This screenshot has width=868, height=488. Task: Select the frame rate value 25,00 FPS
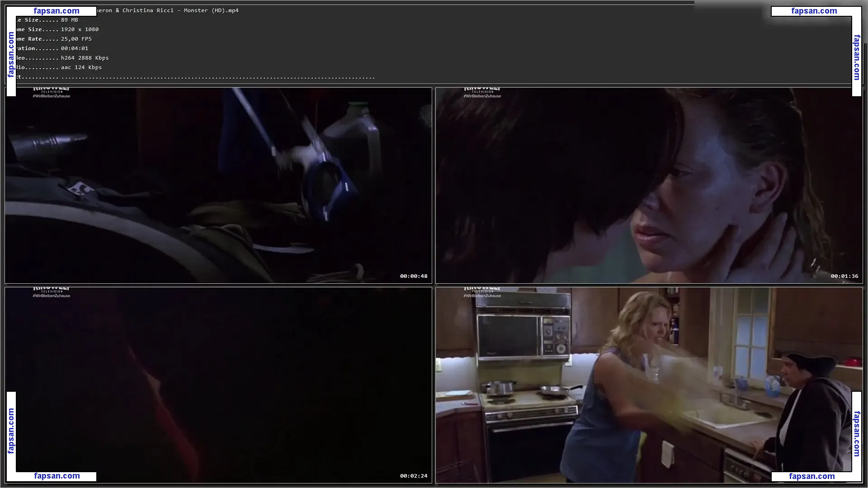pos(76,39)
